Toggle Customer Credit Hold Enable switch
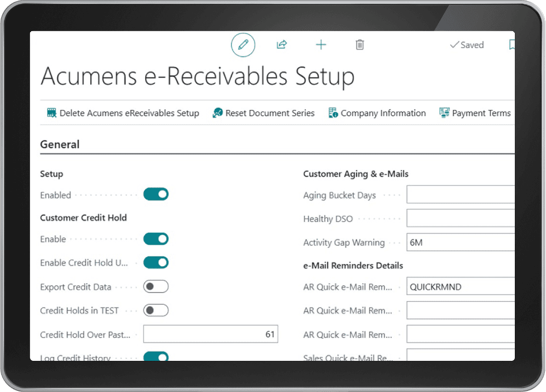 click(x=156, y=239)
